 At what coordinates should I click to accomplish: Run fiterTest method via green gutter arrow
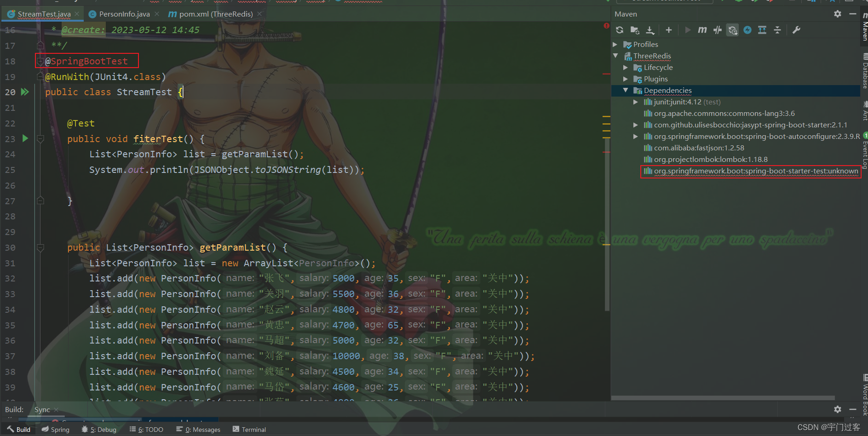click(25, 138)
